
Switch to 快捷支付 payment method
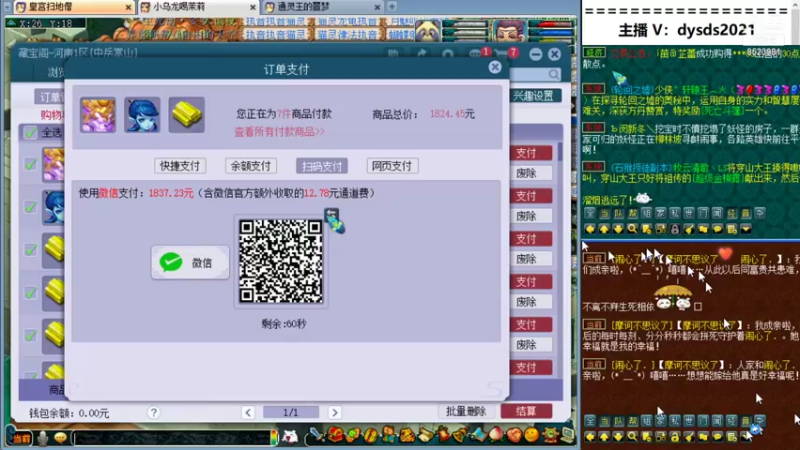[180, 166]
